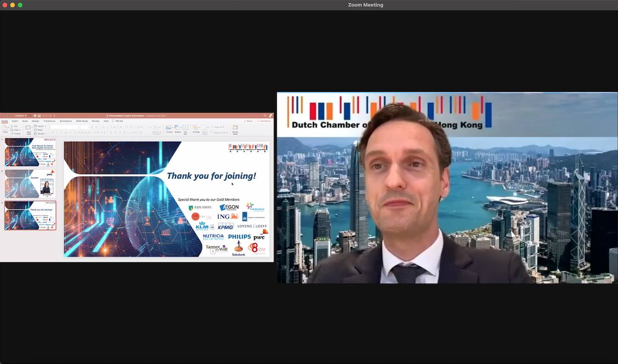Insert a Picture from the ribbon

click(x=169, y=128)
